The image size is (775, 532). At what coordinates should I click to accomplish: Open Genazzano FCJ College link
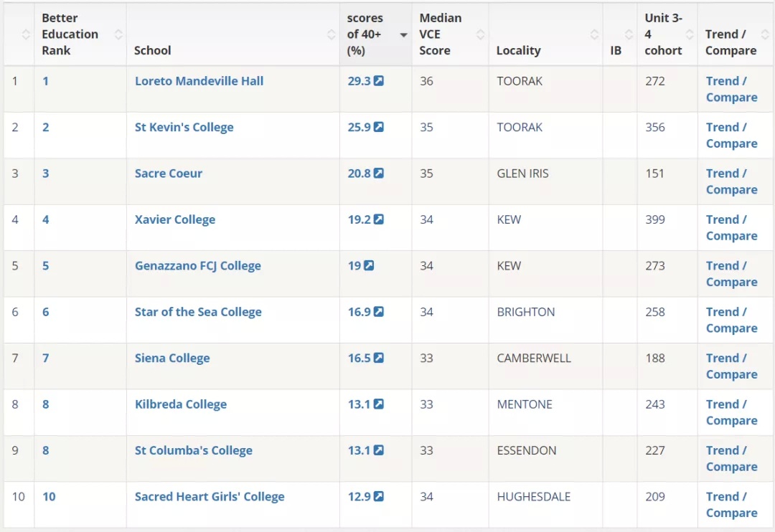pyautogui.click(x=198, y=266)
